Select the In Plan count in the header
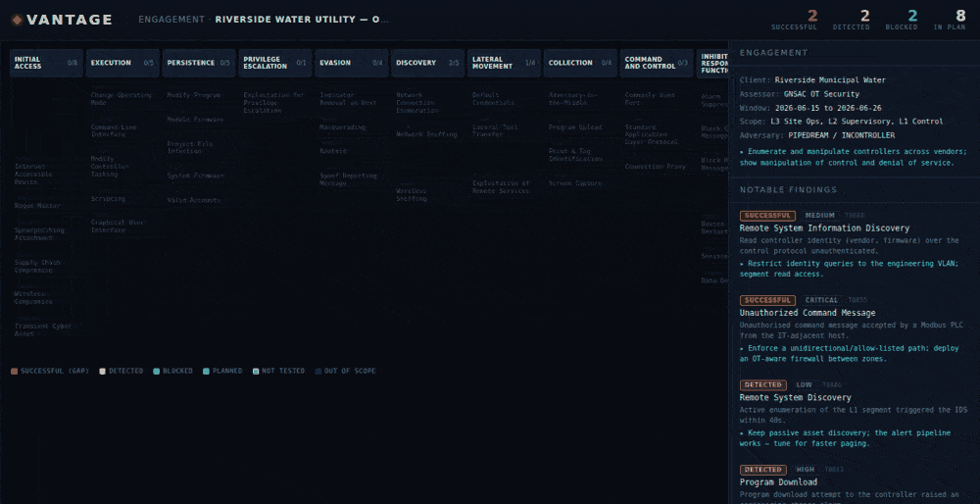 (x=950, y=20)
